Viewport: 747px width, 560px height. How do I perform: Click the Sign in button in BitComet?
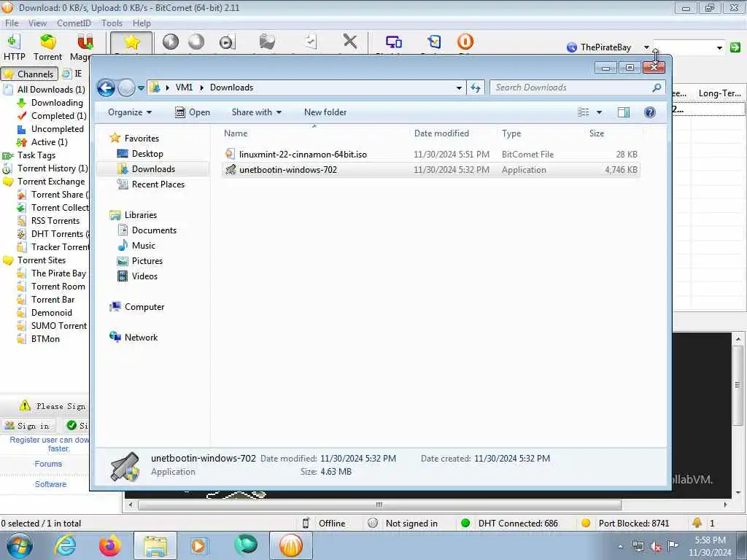click(28, 426)
